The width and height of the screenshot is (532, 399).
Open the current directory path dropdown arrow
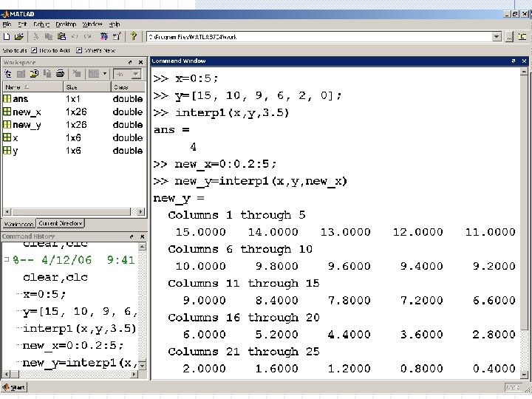point(497,37)
